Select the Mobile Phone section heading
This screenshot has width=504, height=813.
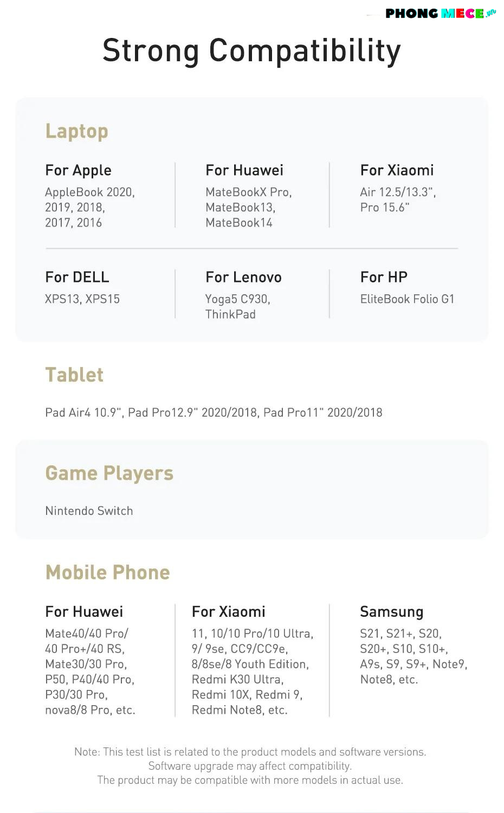pyautogui.click(x=108, y=572)
